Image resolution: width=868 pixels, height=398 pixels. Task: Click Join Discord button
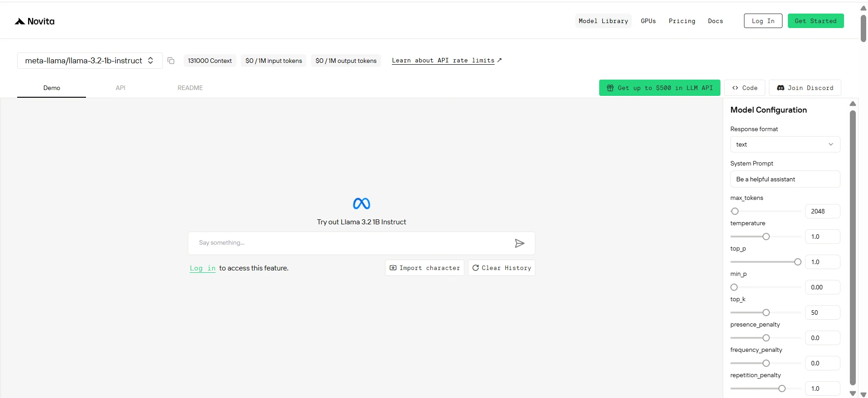[x=805, y=88]
